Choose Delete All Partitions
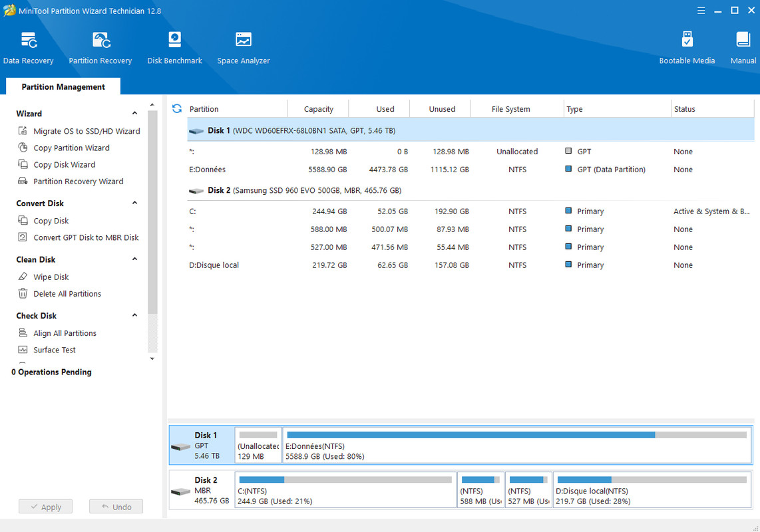Viewport: 760px width, 532px height. (67, 293)
